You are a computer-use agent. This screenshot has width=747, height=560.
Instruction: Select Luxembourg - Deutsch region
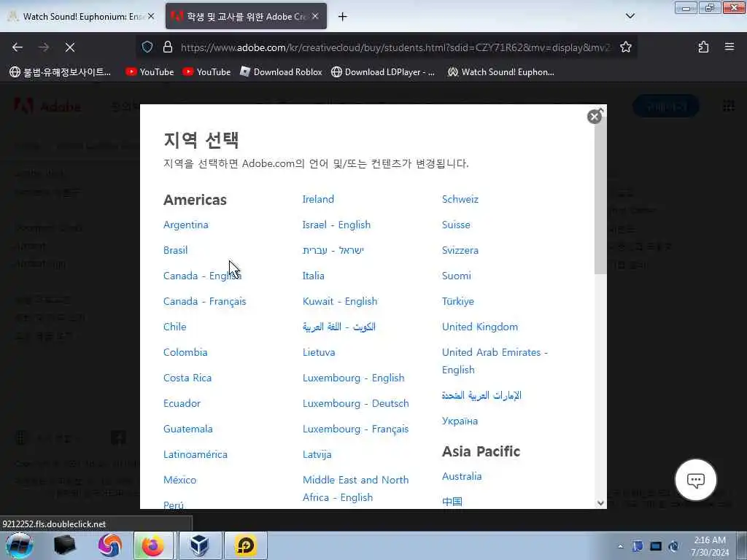click(356, 403)
